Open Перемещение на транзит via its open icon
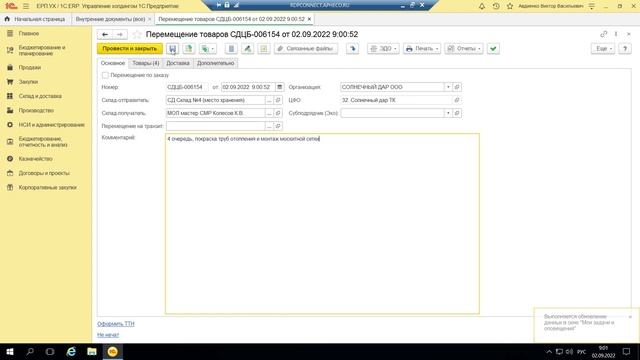This screenshot has width=640, height=360. pos(278,126)
